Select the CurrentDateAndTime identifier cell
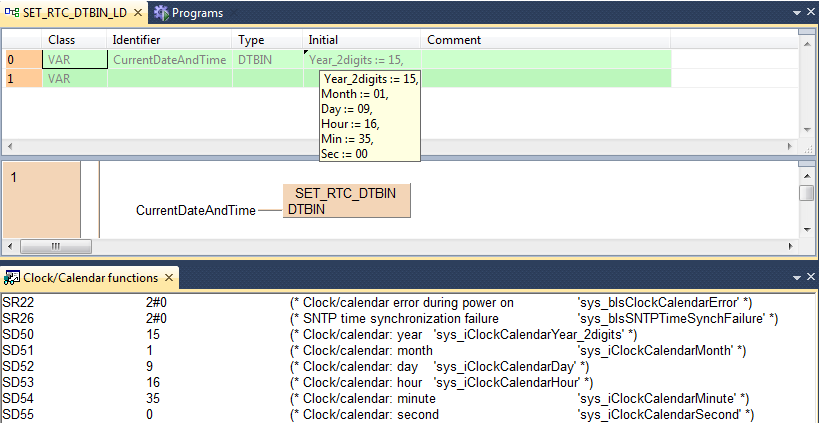Viewport: 821px width, 423px height. [x=169, y=60]
